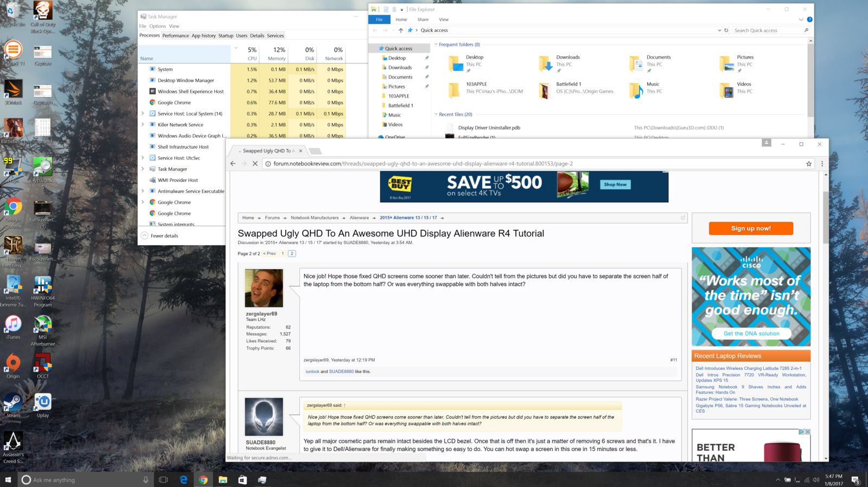Collapse Frequent folders section
The height and width of the screenshot is (487, 868).
click(436, 44)
